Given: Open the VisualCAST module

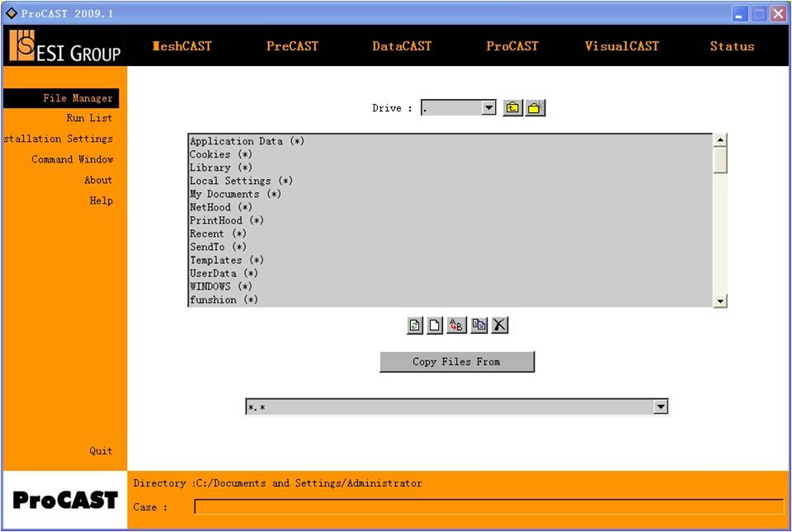Looking at the screenshot, I should click(x=622, y=46).
